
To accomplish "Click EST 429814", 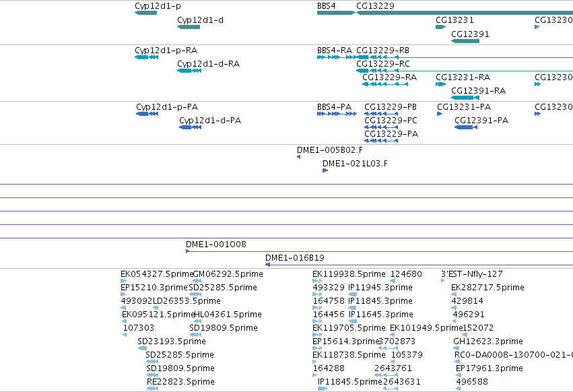I will 454,308.
